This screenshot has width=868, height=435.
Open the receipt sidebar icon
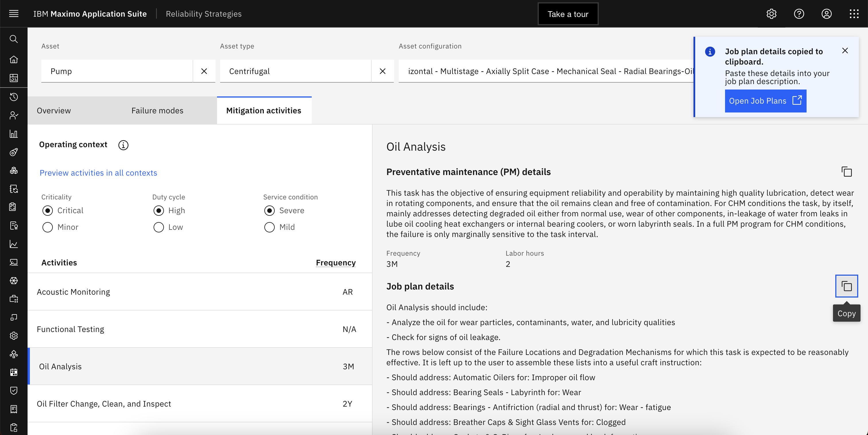click(x=13, y=409)
